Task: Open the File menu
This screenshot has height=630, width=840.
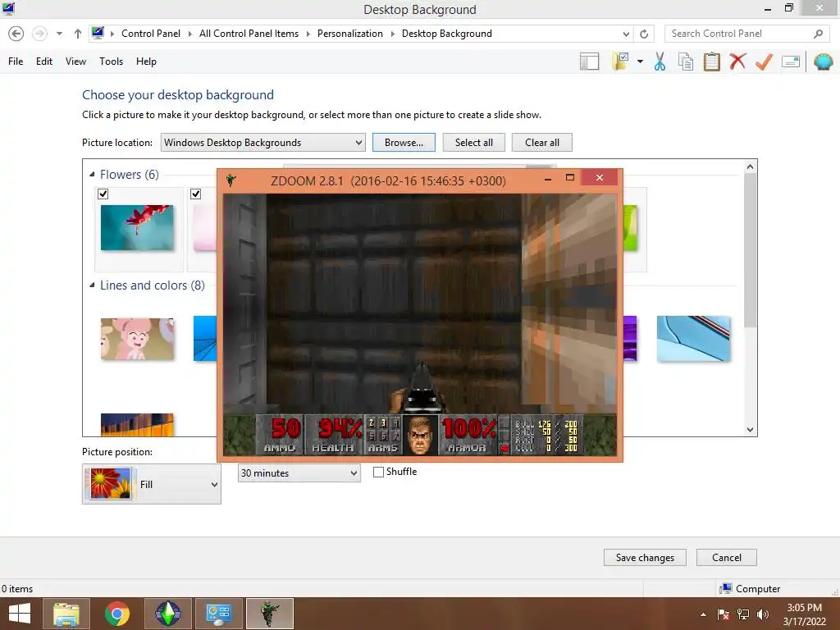Action: click(x=16, y=62)
